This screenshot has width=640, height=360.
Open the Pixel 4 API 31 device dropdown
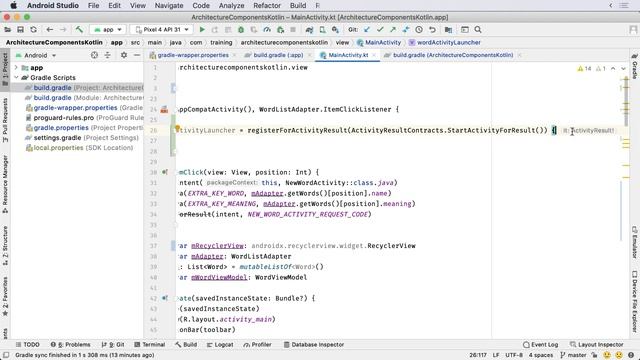(162, 30)
